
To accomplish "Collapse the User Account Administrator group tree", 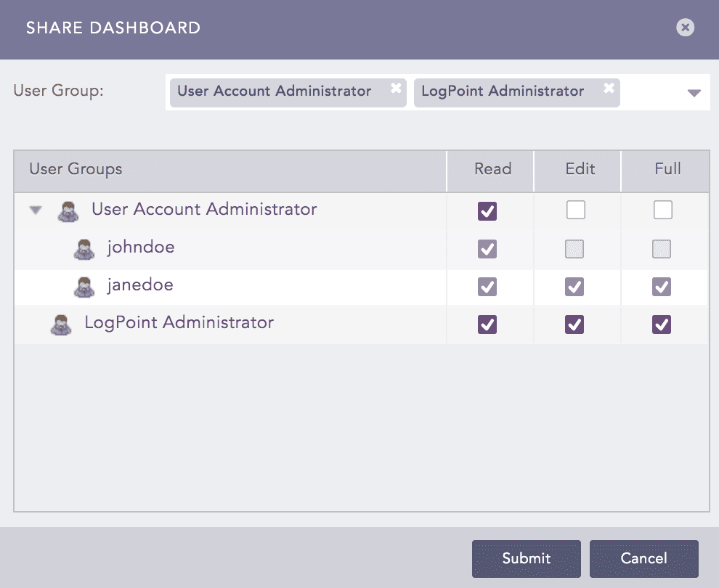I will click(35, 209).
